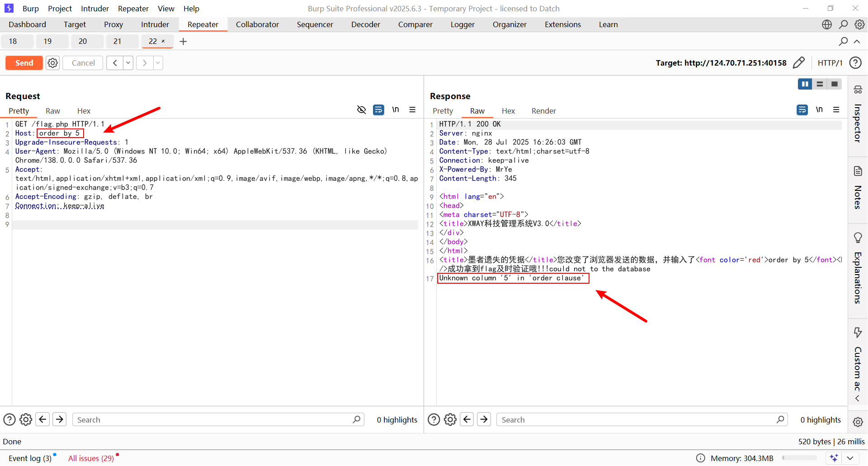
Task: Close Repeater tab 22
Action: 163,41
